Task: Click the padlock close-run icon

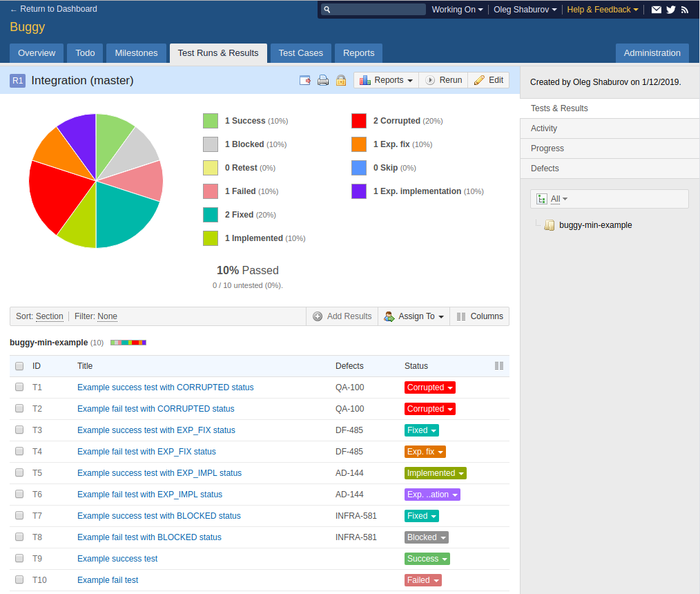Action: pos(341,80)
